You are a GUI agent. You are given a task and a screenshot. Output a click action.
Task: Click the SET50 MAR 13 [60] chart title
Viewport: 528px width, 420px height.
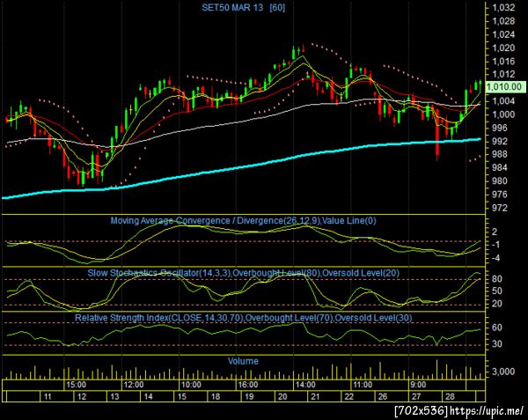point(244,7)
